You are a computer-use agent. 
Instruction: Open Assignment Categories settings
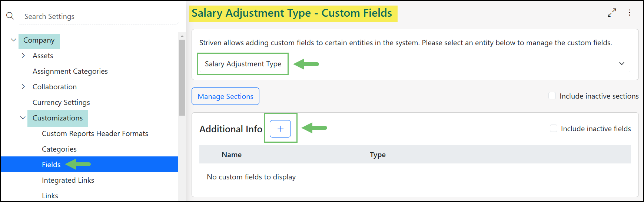tap(70, 71)
